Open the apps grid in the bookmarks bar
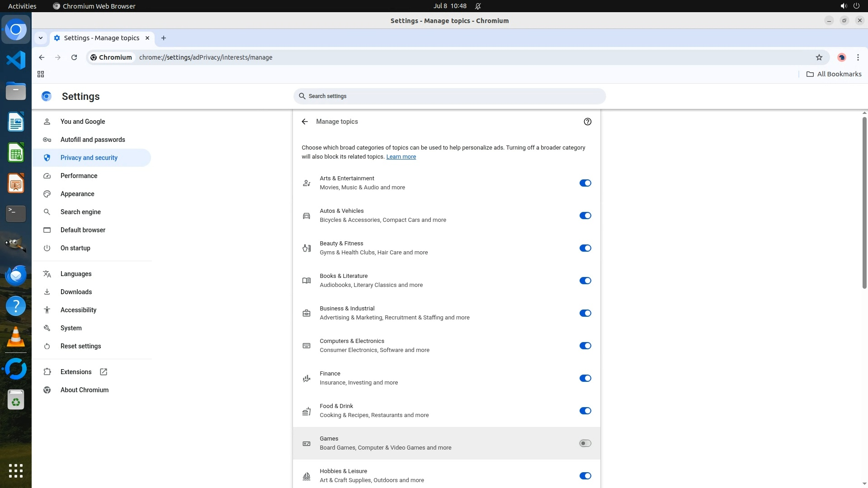 pyautogui.click(x=41, y=74)
